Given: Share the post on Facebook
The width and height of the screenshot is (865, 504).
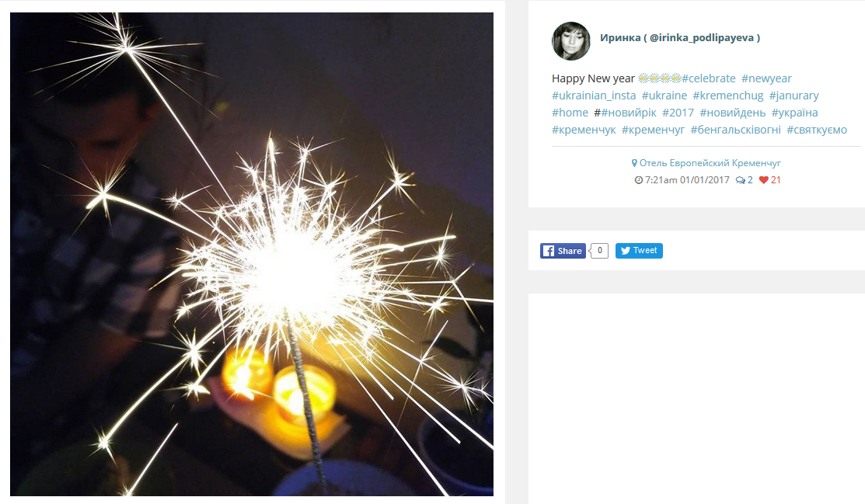Looking at the screenshot, I should pos(563,251).
